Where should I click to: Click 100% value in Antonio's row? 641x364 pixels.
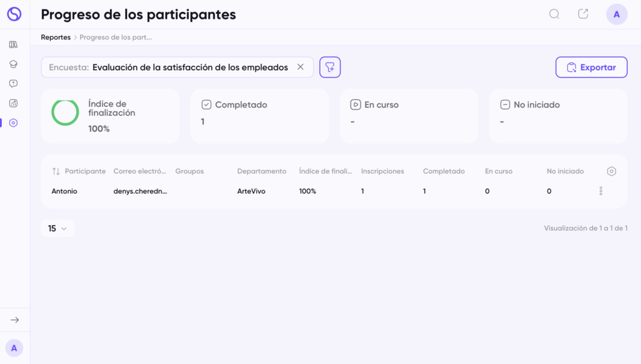pos(307,191)
